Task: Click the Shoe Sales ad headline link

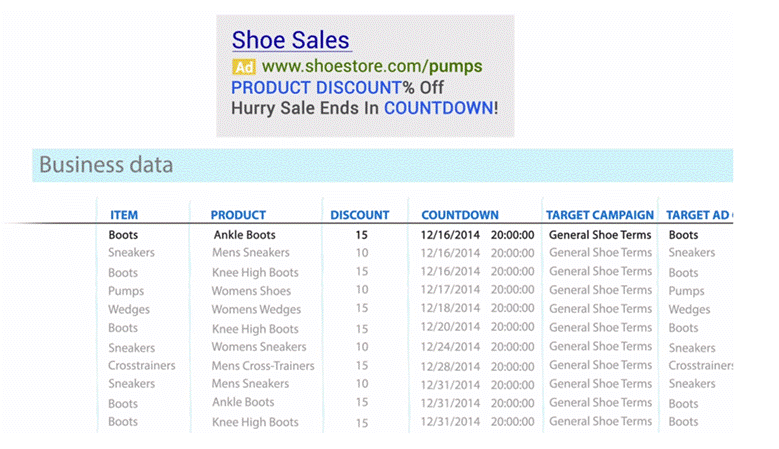Action: [x=291, y=41]
